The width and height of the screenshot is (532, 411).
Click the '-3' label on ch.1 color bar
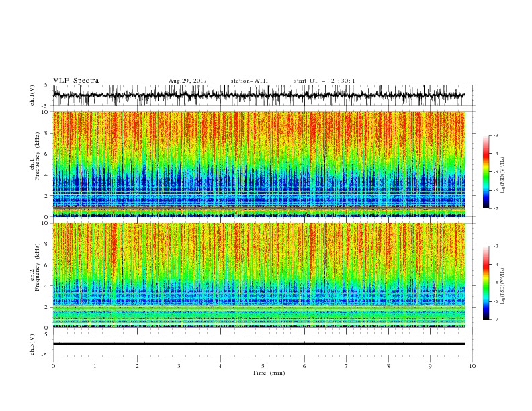[x=495, y=135]
